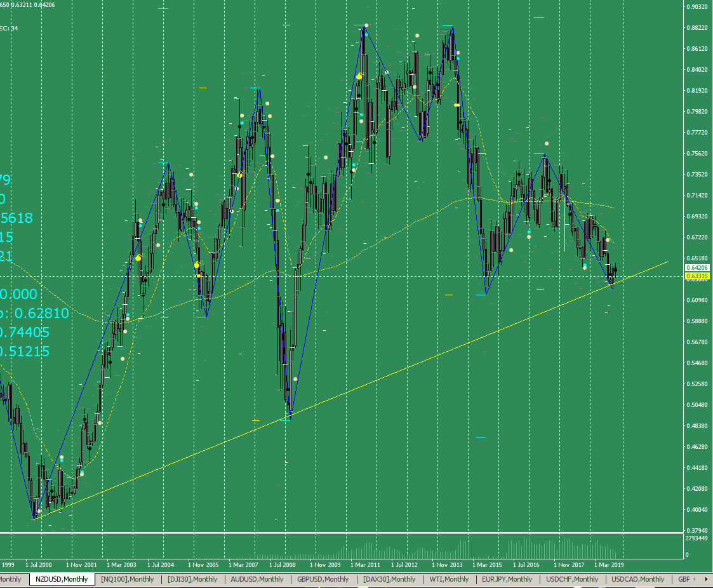Screen dimensions: 713x588
Task: Click the 1 Mar 2007 date label
Action: click(243, 565)
